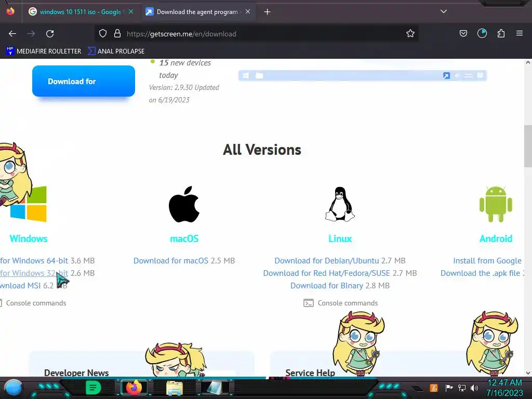Click the Firefox taskbar icon
This screenshot has height=399, width=532.
[134, 388]
